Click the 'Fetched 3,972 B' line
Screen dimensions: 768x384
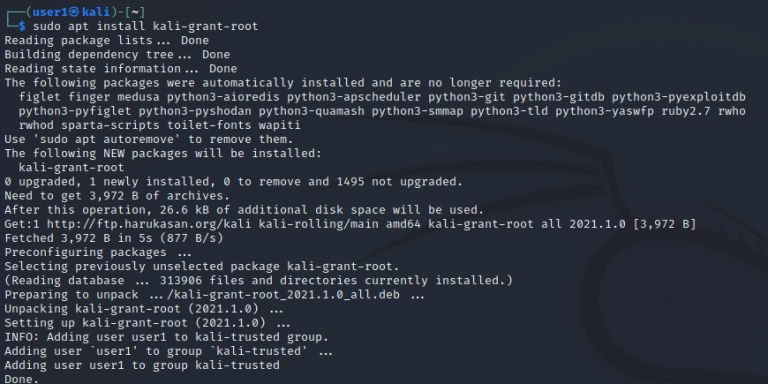[x=114, y=239]
